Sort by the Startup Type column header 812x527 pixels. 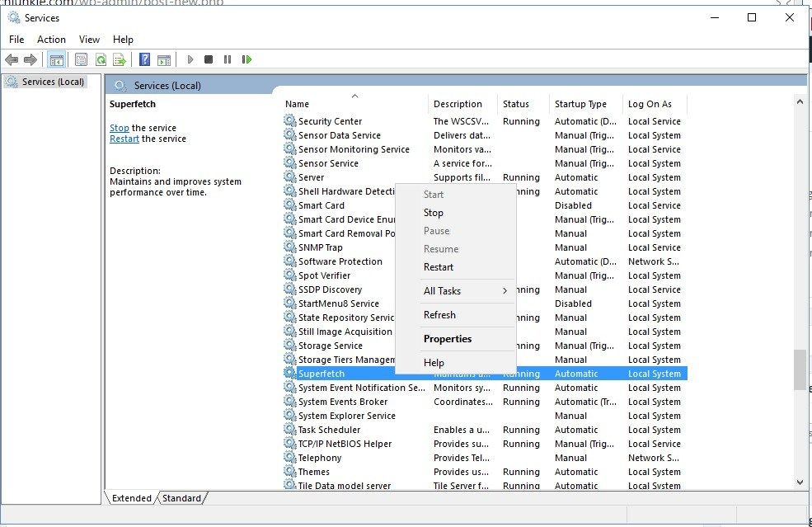pyautogui.click(x=580, y=104)
